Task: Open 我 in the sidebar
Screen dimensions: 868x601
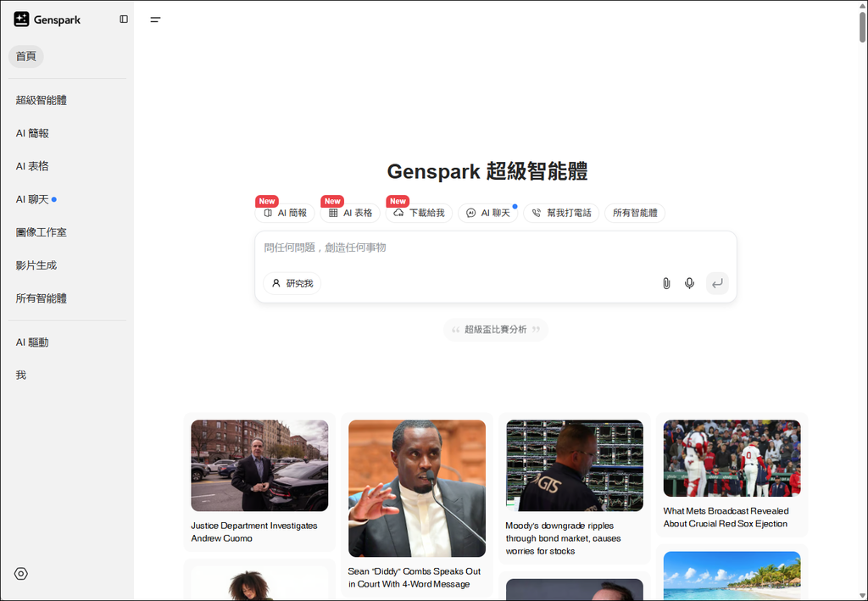Action: 21,376
